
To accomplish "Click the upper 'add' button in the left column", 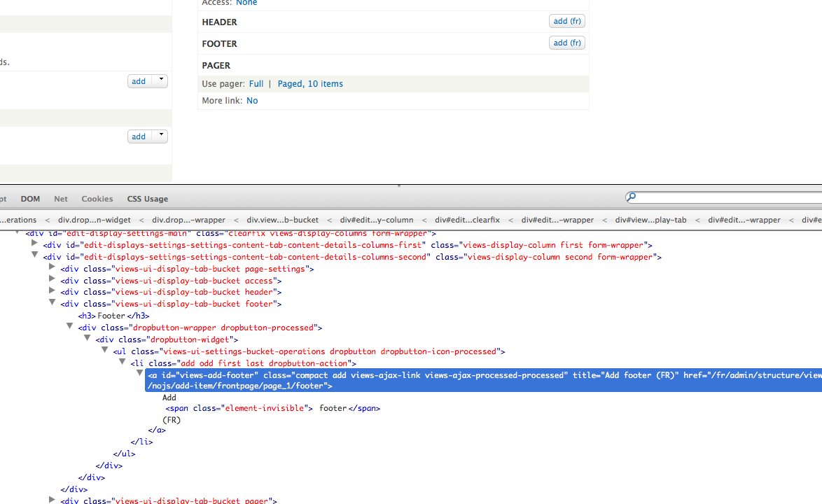I will tap(139, 81).
